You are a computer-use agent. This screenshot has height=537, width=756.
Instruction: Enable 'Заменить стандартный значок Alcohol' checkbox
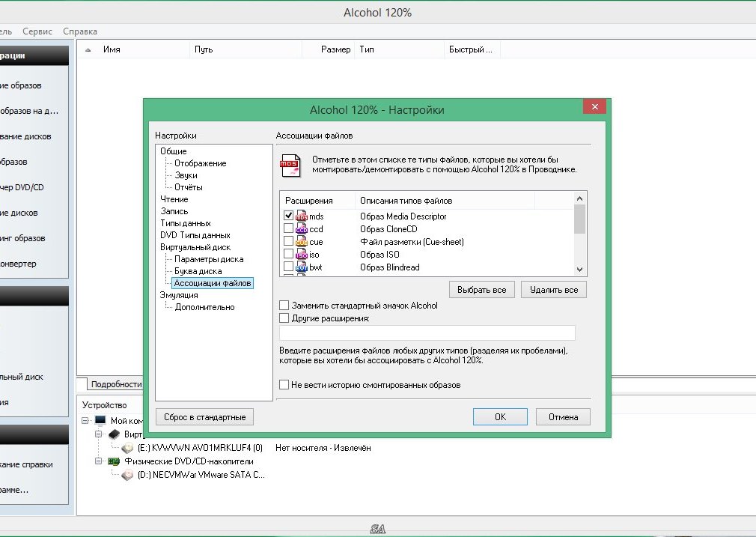[x=284, y=306]
